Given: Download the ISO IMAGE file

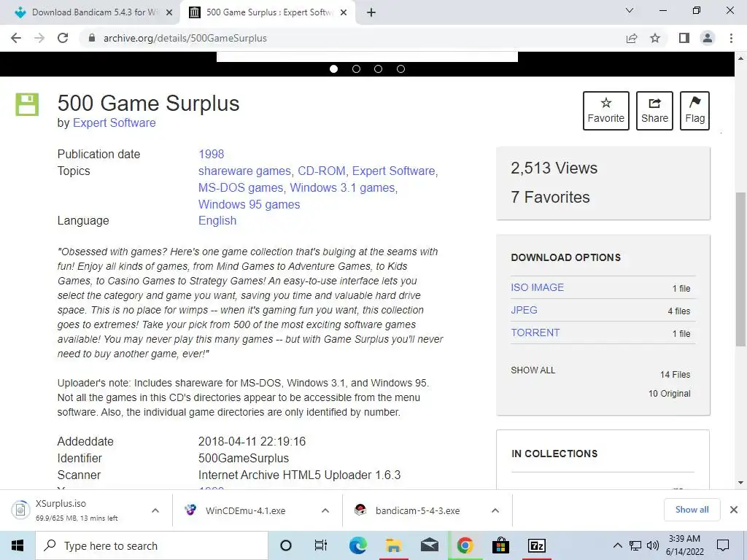Looking at the screenshot, I should click(538, 287).
